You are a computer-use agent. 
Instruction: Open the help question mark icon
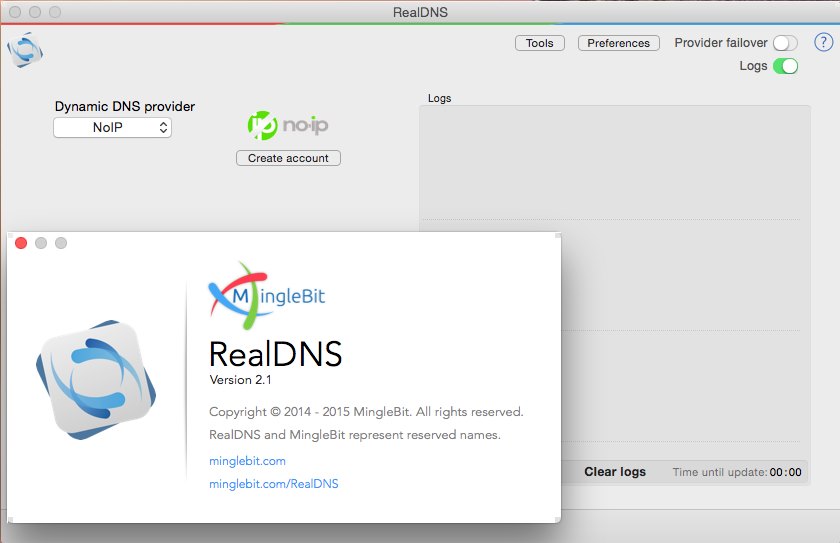click(x=823, y=42)
